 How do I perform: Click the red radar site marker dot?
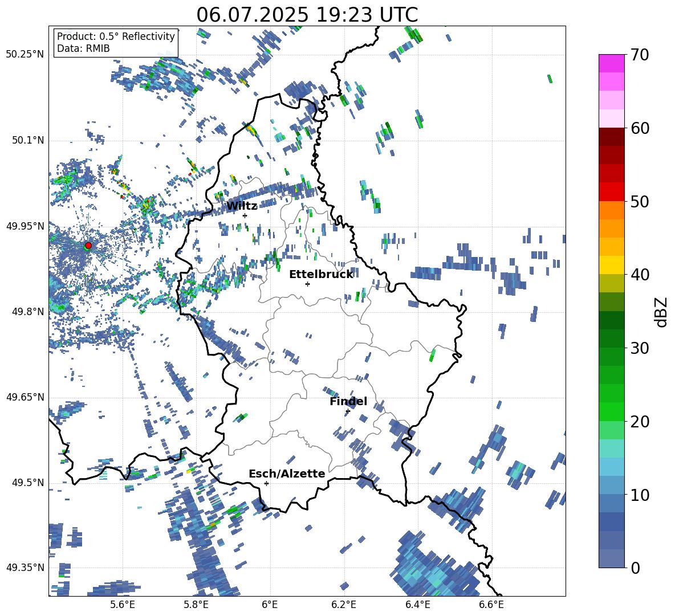pyautogui.click(x=88, y=245)
